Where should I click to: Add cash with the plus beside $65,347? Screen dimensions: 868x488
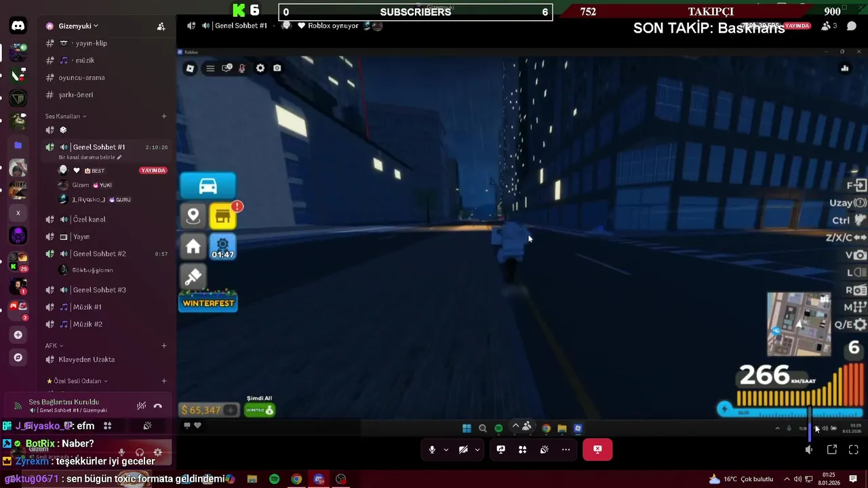click(x=231, y=410)
